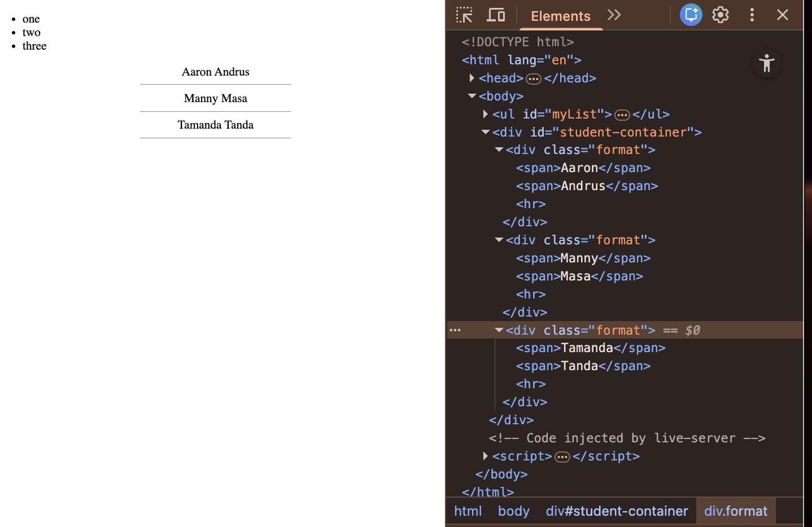Select the span containing Tamanda
The image size is (812, 527).
(x=590, y=348)
